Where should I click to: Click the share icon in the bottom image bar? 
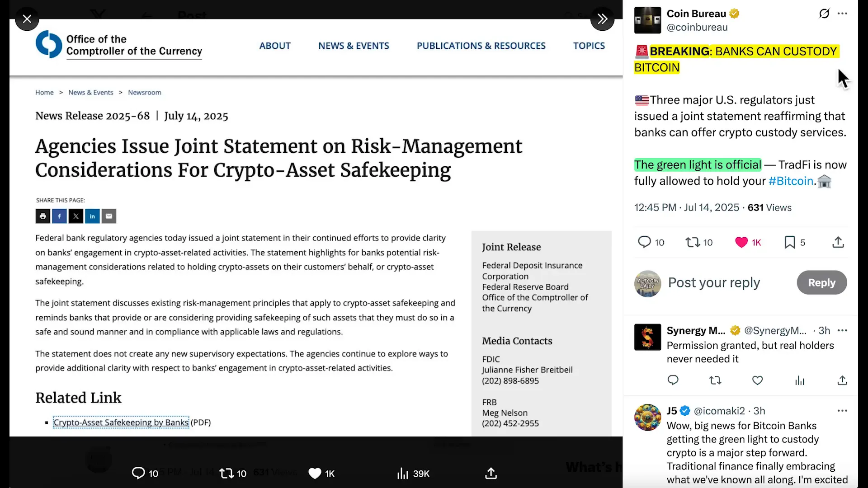click(491, 473)
